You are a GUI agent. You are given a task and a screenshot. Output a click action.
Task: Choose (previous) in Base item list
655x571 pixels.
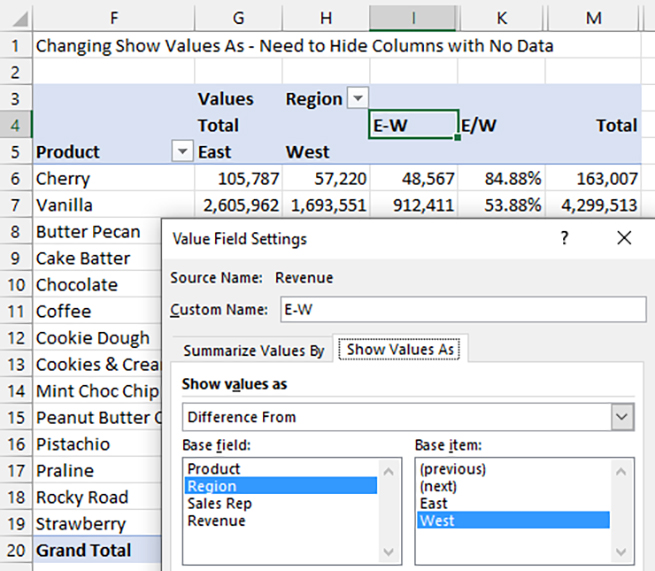513,469
